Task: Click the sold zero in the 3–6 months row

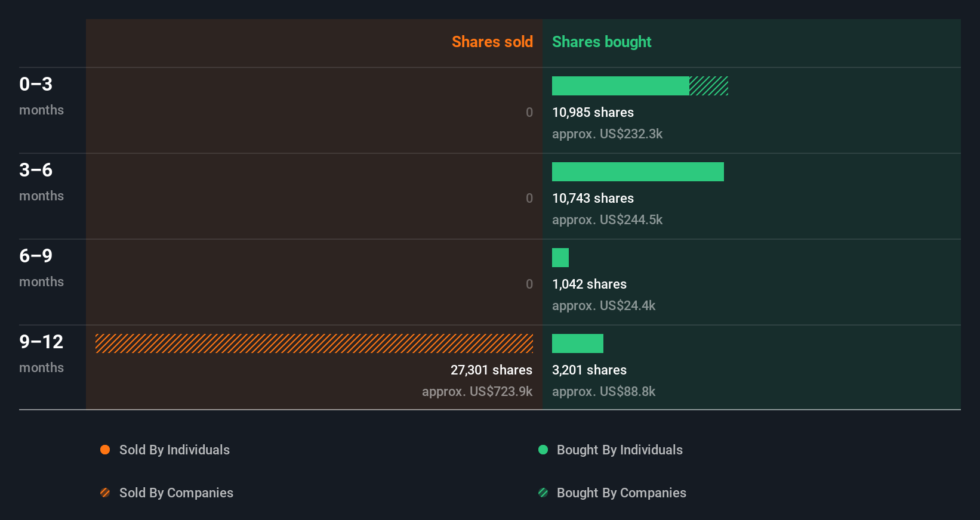Action: pyautogui.click(x=529, y=198)
